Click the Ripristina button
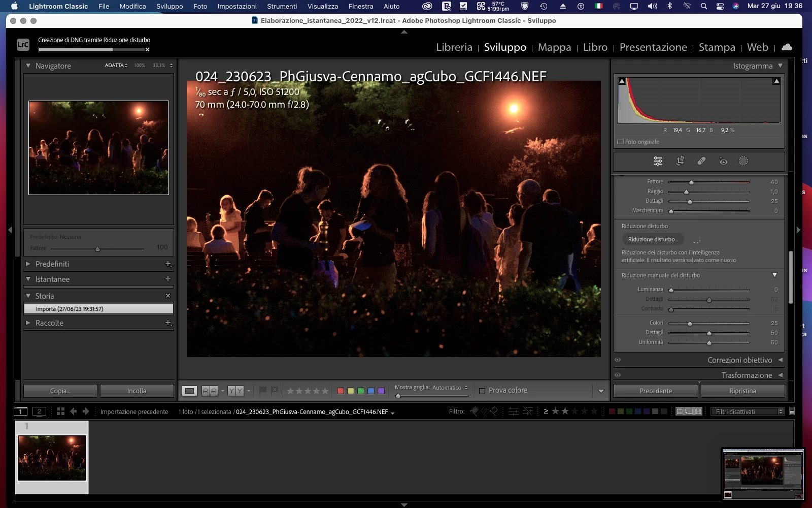 pyautogui.click(x=742, y=391)
